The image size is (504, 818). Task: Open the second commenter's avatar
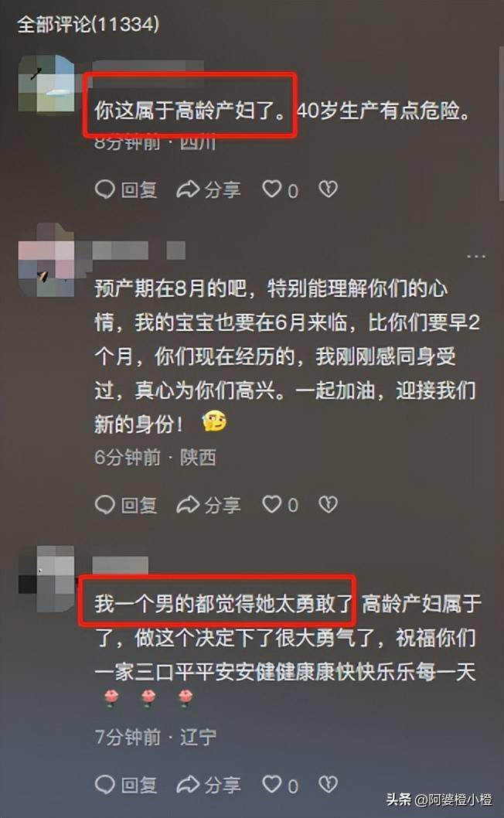click(46, 259)
